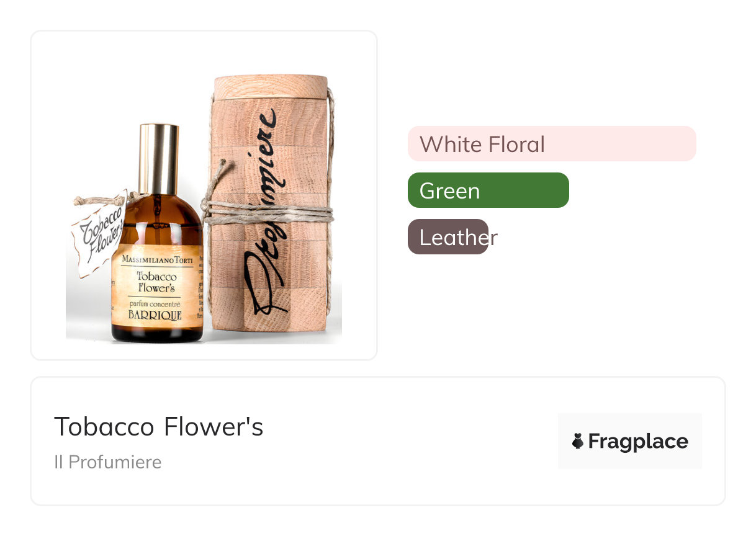Click the gold cap of the bottle

[x=158, y=158]
